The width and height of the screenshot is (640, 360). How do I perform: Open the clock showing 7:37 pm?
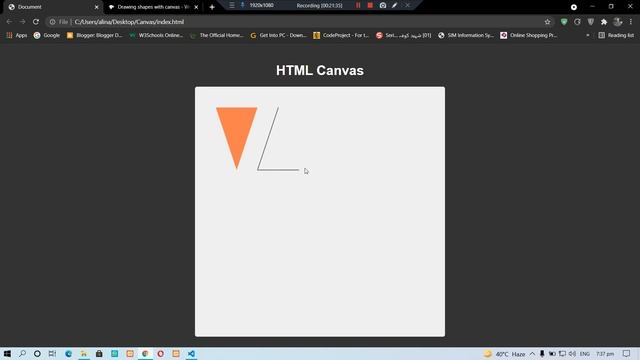click(604, 354)
